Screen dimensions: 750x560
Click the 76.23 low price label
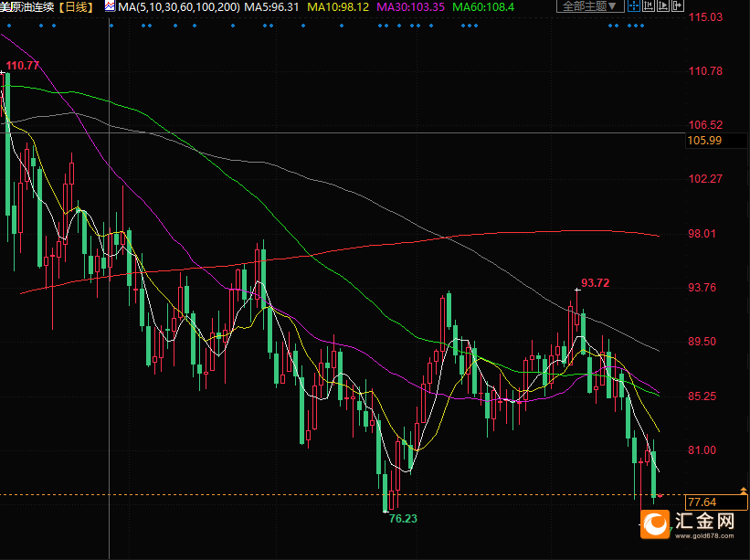coord(403,518)
